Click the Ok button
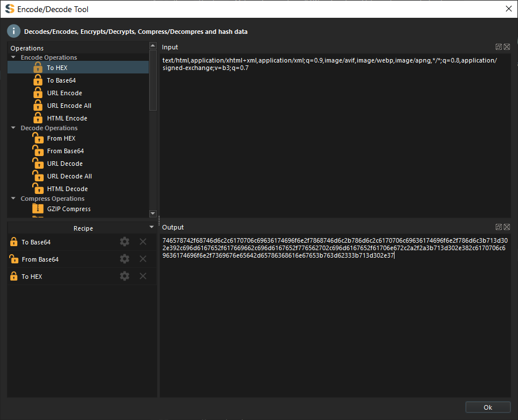 [x=488, y=407]
